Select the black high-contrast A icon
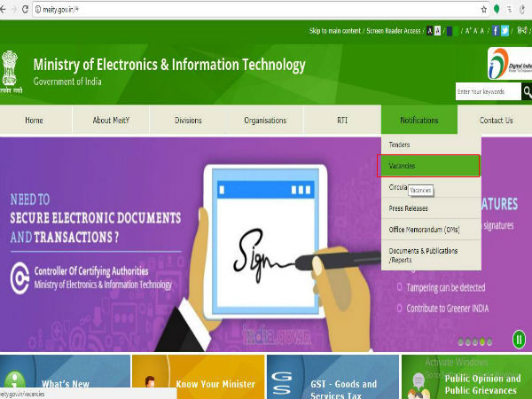 [x=429, y=31]
